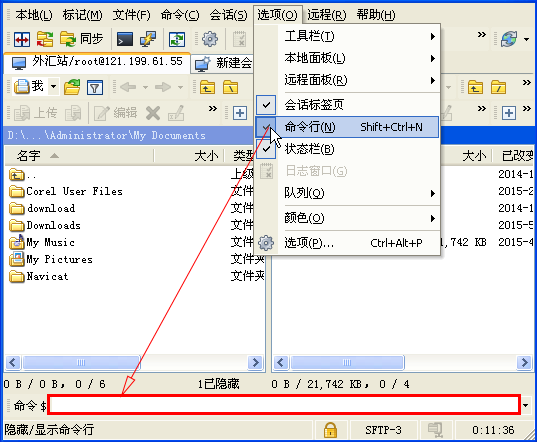Select the My Pictures folder
The height and width of the screenshot is (442, 537).
tap(51, 259)
